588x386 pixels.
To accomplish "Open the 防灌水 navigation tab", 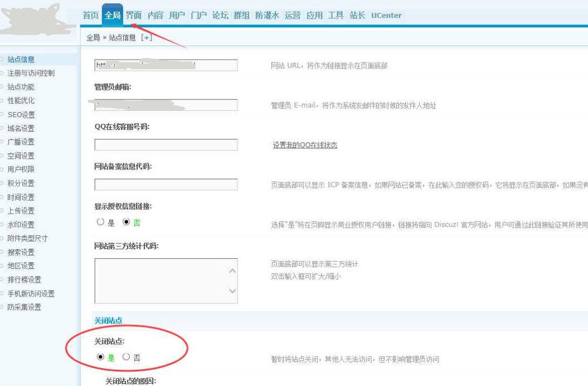I will click(x=267, y=16).
